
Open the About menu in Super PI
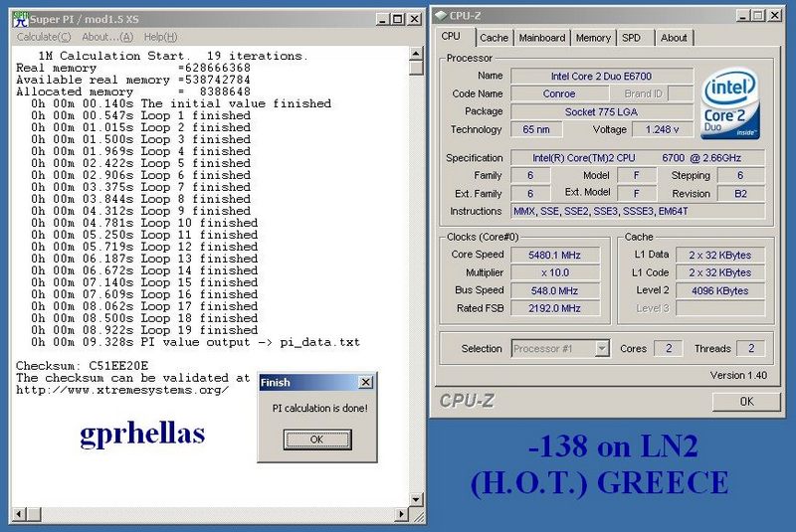click(107, 37)
